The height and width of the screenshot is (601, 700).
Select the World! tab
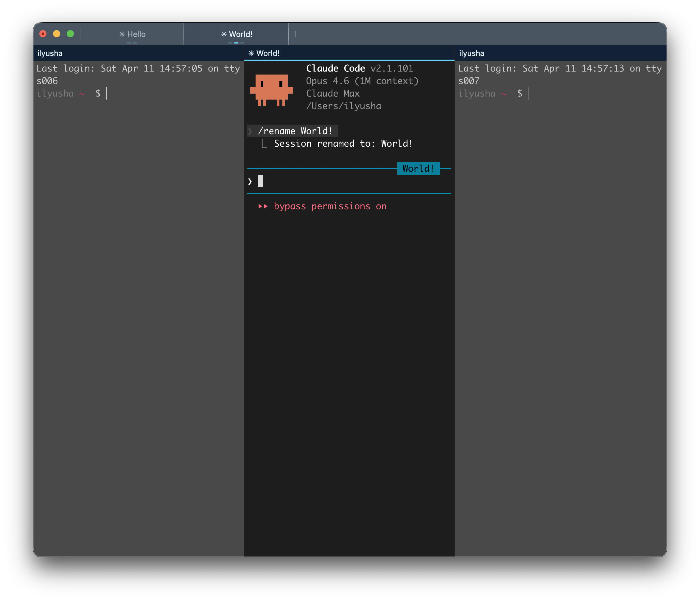click(x=236, y=34)
